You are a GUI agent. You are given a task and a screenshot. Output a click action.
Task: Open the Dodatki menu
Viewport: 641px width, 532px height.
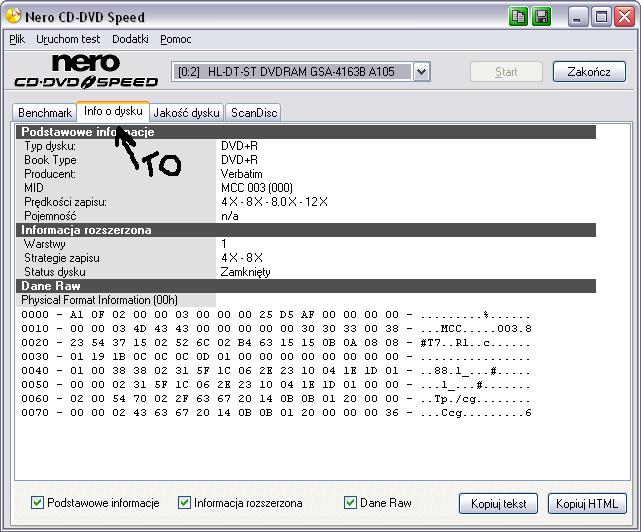(x=130, y=39)
